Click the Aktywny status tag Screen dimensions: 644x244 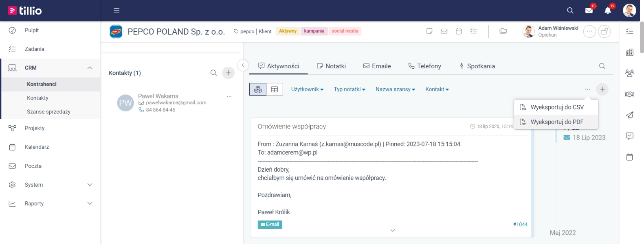pos(288,31)
